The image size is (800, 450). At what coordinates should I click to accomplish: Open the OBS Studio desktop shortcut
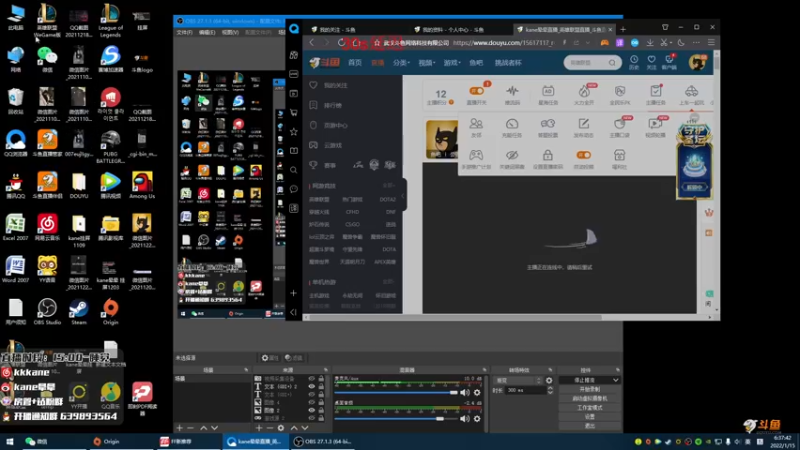pyautogui.click(x=47, y=312)
